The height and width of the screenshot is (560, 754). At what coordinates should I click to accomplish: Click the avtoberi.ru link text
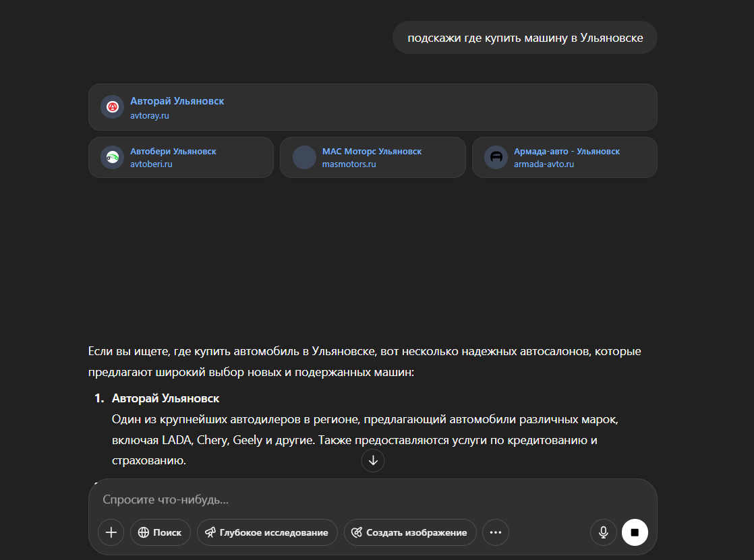(151, 164)
